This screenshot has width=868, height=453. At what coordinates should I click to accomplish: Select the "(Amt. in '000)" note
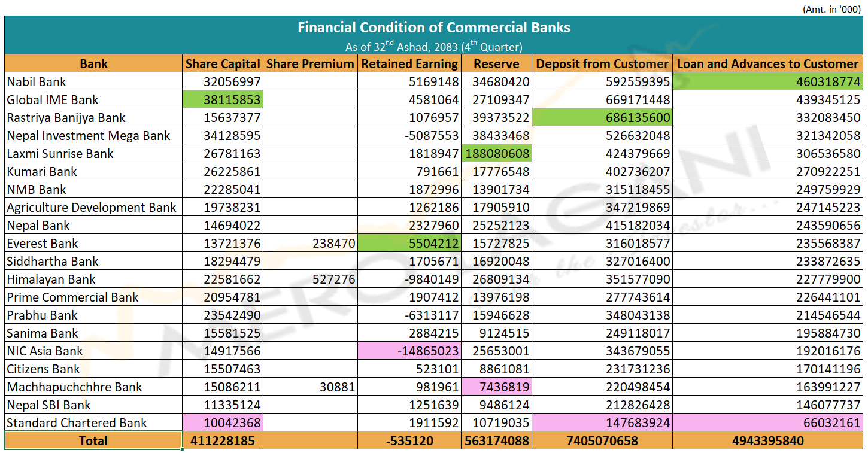point(833,9)
